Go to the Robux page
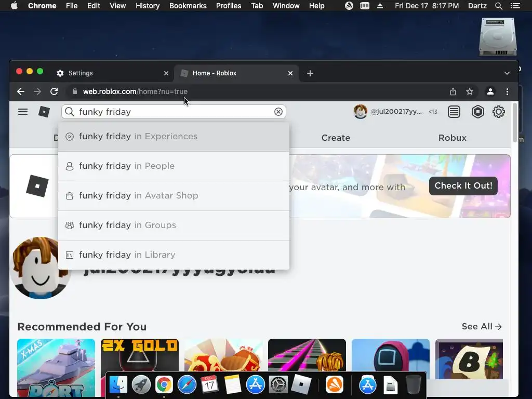532x399 pixels. [x=453, y=138]
